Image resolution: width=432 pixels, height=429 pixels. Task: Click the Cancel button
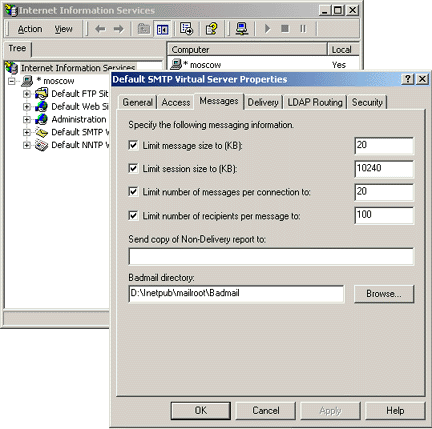point(266,410)
